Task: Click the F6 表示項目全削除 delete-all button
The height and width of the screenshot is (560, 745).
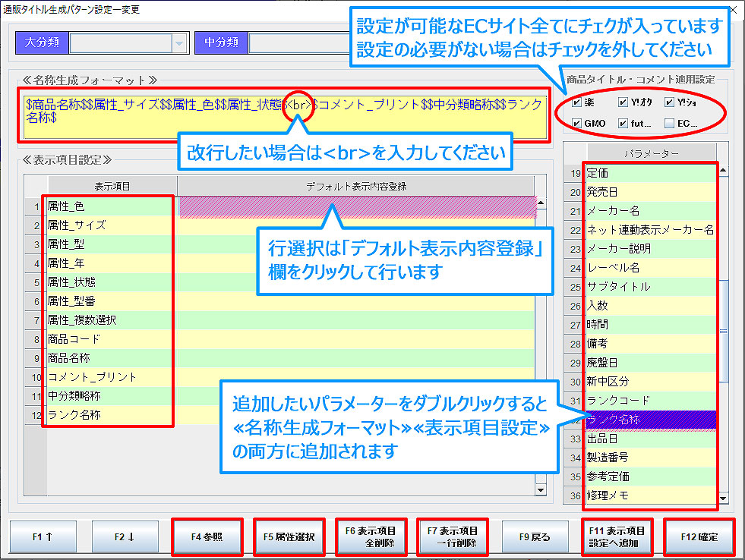Action: point(371,536)
